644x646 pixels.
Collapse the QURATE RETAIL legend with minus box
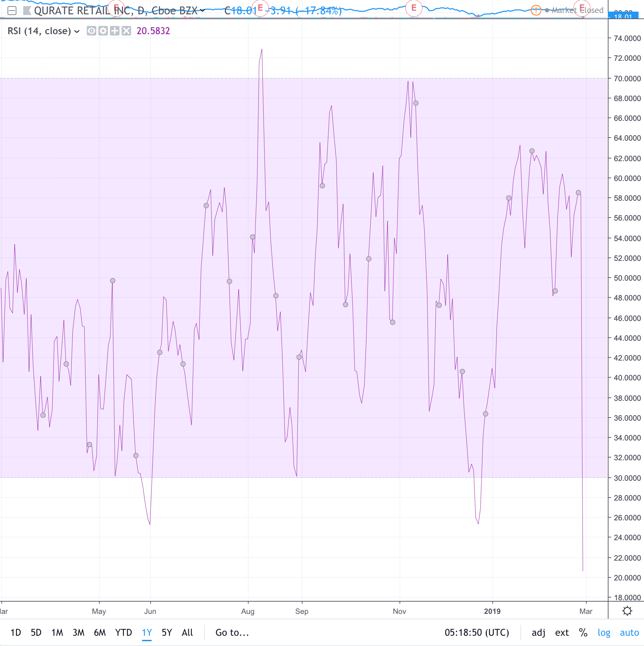(12, 11)
